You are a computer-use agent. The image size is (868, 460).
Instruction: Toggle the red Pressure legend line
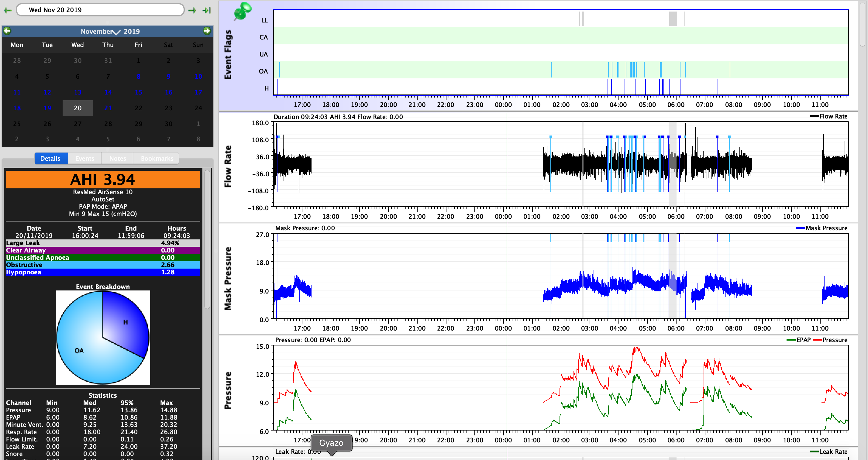818,340
